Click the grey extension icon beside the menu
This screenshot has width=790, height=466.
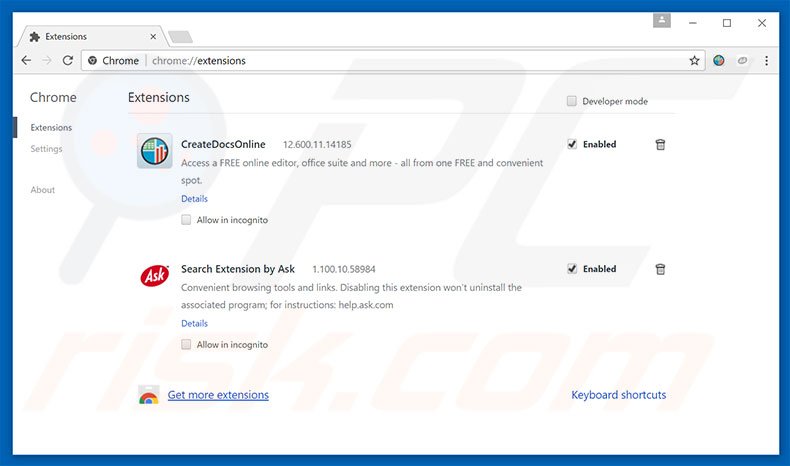click(x=742, y=60)
